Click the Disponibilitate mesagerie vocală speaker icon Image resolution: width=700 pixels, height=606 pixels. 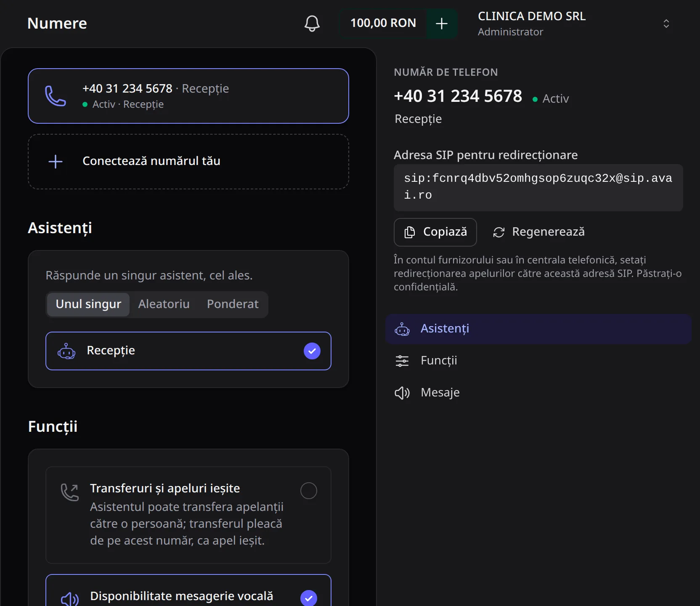coord(70,598)
